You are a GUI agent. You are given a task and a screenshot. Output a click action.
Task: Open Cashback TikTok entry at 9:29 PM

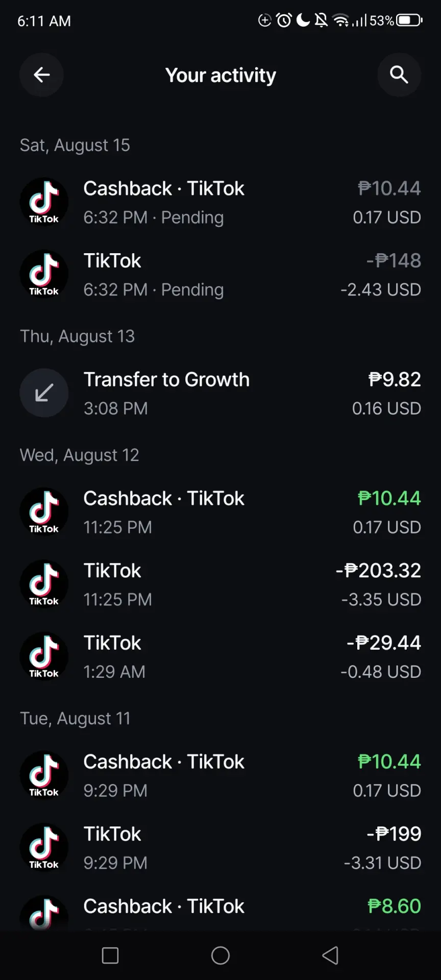pyautogui.click(x=220, y=775)
